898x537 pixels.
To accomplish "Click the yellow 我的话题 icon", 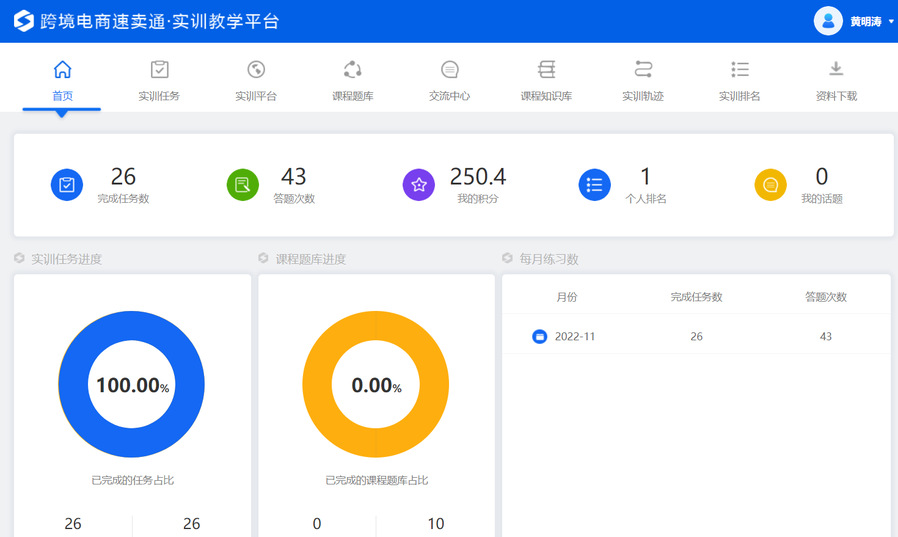I will click(770, 185).
